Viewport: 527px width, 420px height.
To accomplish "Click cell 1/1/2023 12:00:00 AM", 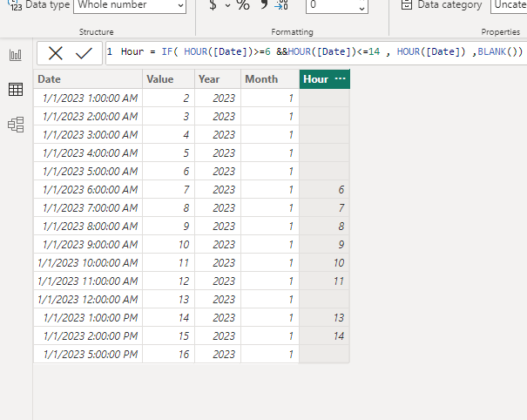I will point(88,299).
